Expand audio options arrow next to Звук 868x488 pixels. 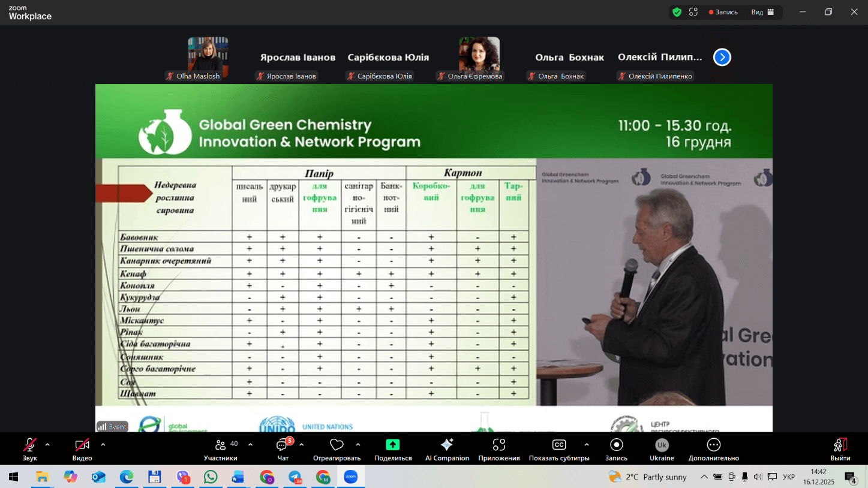click(47, 445)
